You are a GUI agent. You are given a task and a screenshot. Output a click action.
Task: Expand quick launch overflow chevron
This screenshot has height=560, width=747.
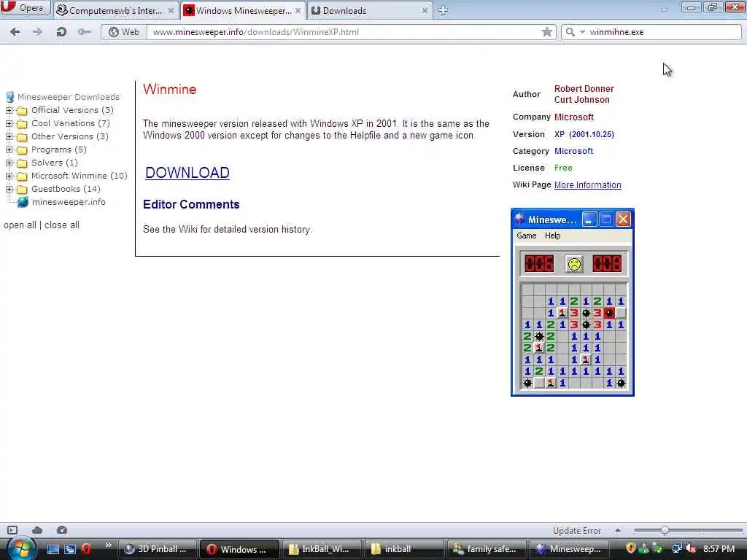(x=108, y=545)
